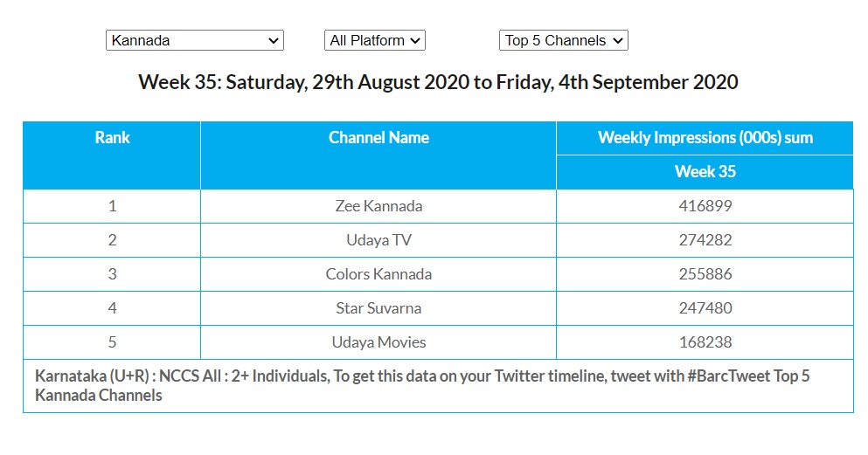Image resolution: width=868 pixels, height=455 pixels.
Task: Click the 247480 impressions value
Action: click(705, 308)
